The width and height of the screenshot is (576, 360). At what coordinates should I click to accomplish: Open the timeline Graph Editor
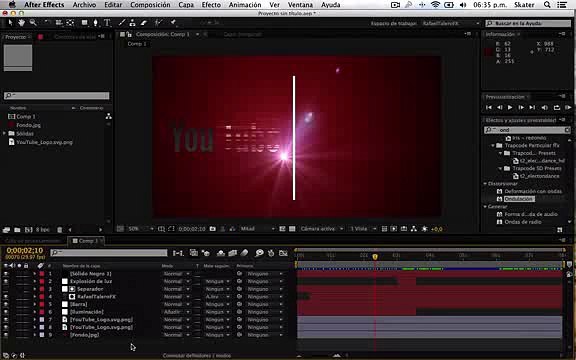(x=283, y=253)
